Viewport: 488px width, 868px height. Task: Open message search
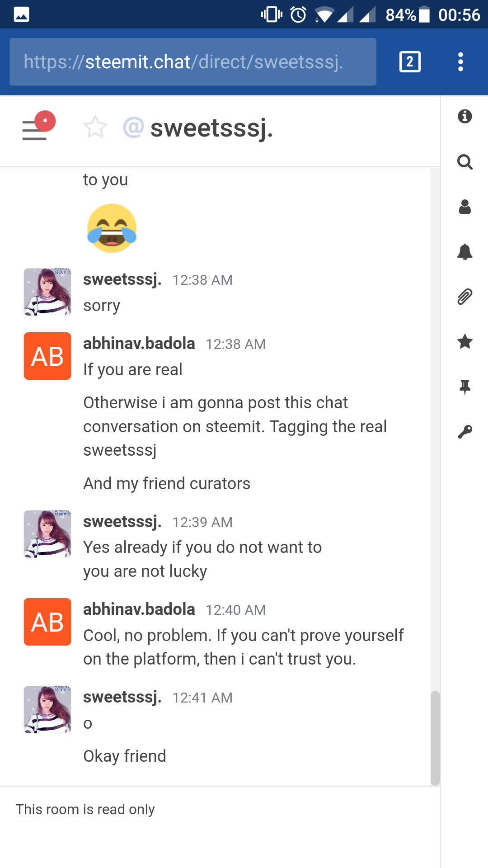[465, 162]
